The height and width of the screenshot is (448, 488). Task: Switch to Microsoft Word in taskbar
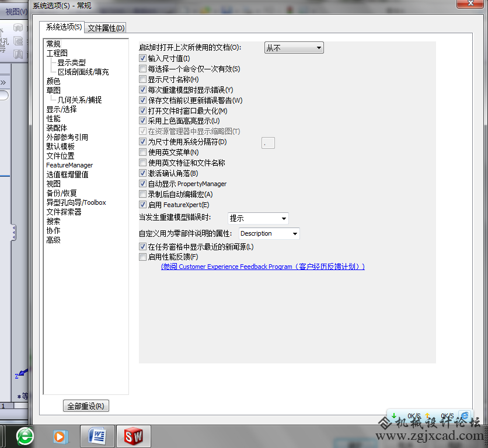click(97, 436)
